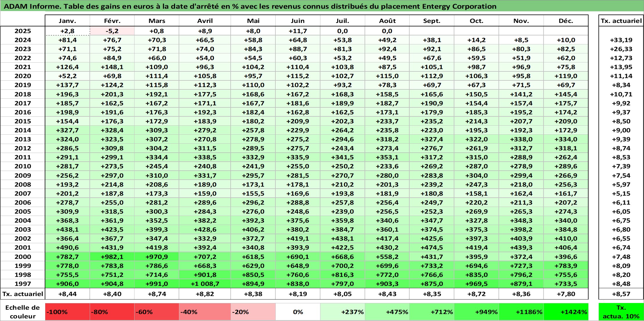Click the +392,3 value in 2004

(253, 221)
